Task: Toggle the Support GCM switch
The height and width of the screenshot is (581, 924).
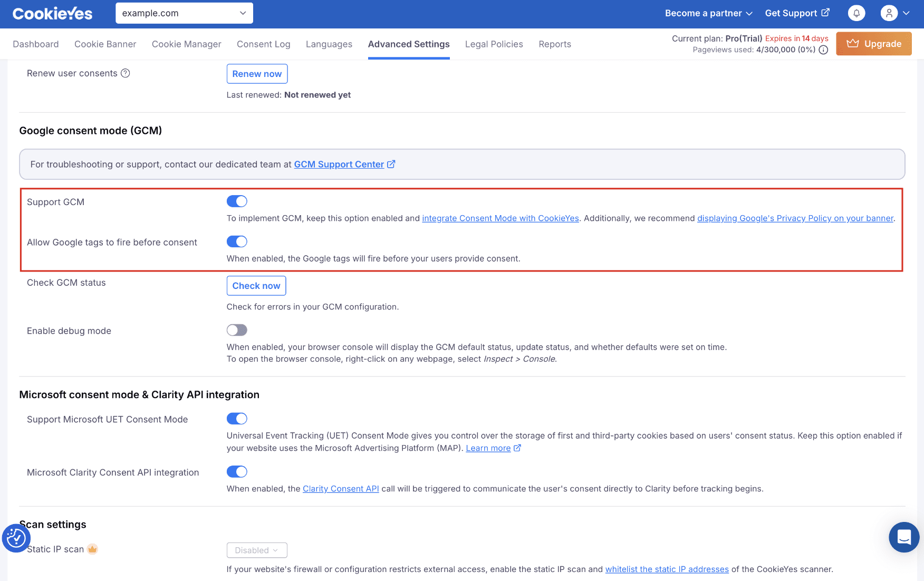Action: click(237, 201)
